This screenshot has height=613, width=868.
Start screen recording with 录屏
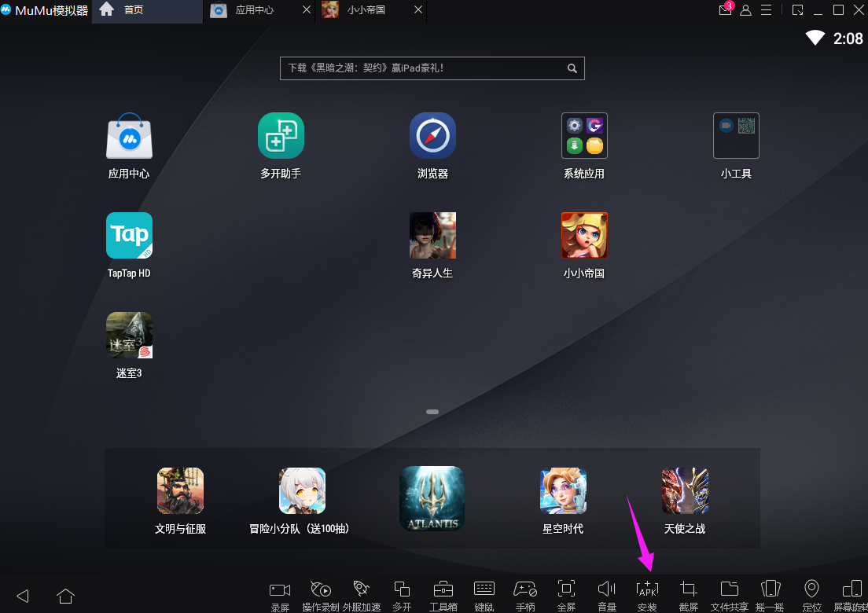[x=280, y=596]
